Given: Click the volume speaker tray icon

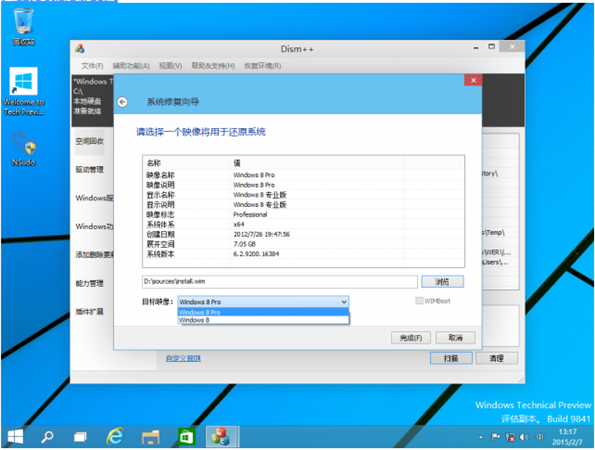Looking at the screenshot, I should tap(524, 437).
